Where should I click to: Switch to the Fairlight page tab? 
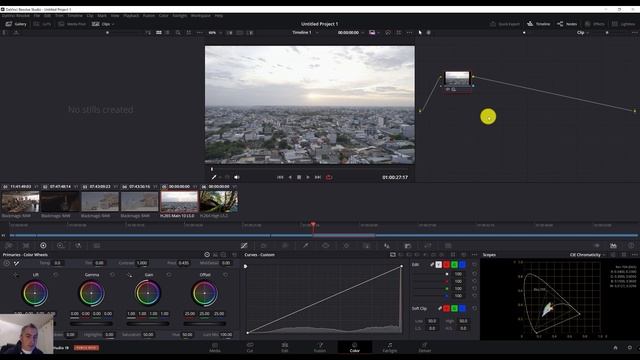coord(389,347)
